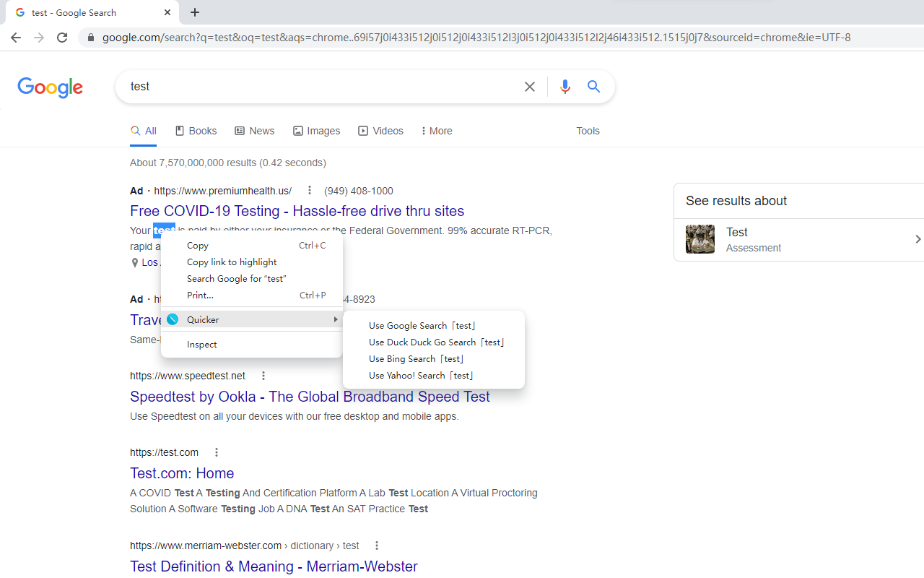Choose Inspect from context menu

point(251,345)
